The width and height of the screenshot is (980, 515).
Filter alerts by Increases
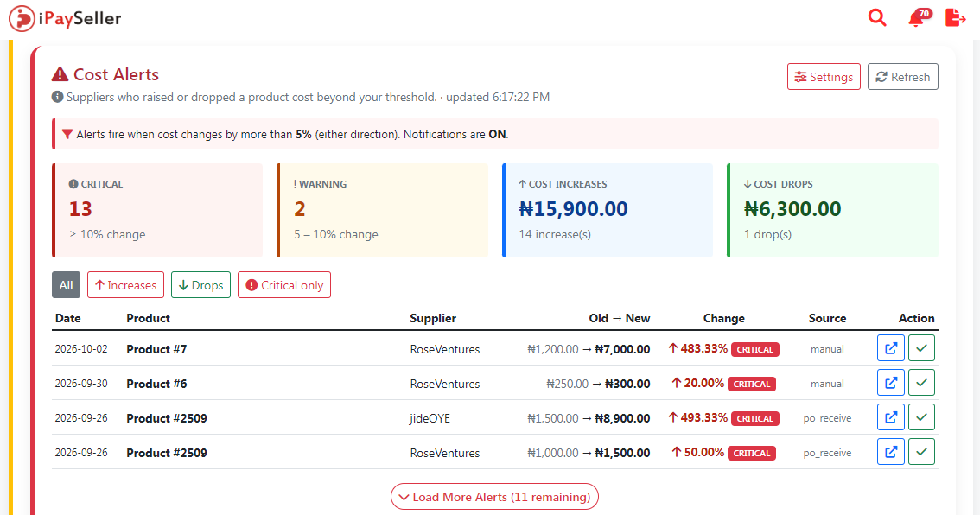(x=125, y=285)
